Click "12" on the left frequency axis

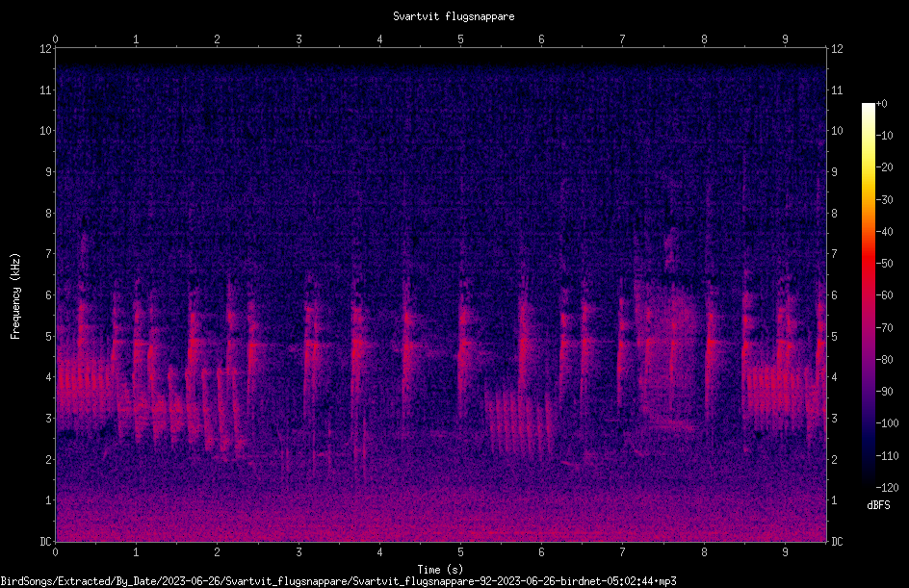click(x=45, y=49)
